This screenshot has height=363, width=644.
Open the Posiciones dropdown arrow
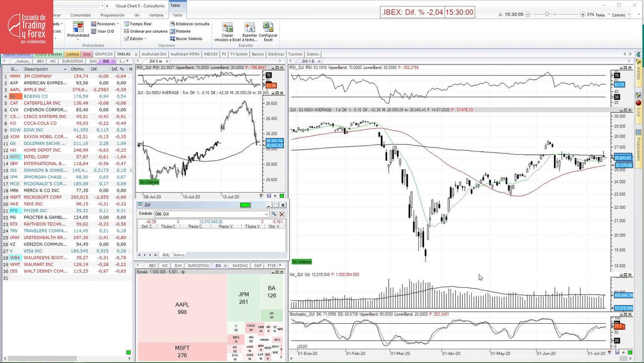[x=118, y=24]
